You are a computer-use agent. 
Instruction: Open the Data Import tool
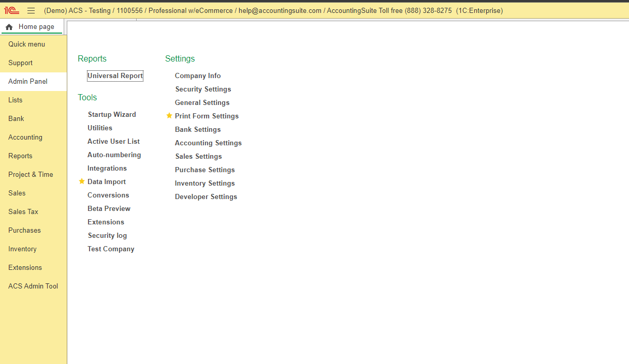pyautogui.click(x=107, y=182)
